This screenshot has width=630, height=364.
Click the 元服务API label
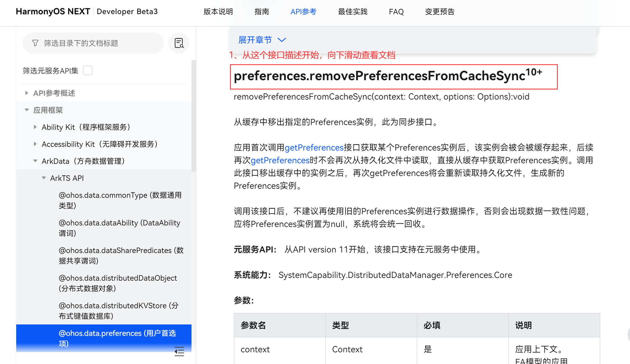point(255,250)
